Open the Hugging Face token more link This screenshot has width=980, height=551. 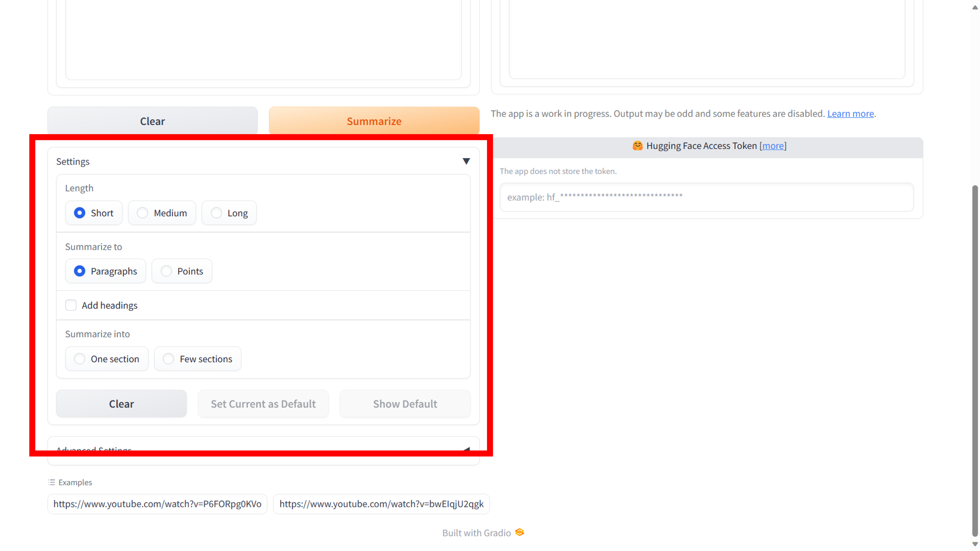coord(773,146)
